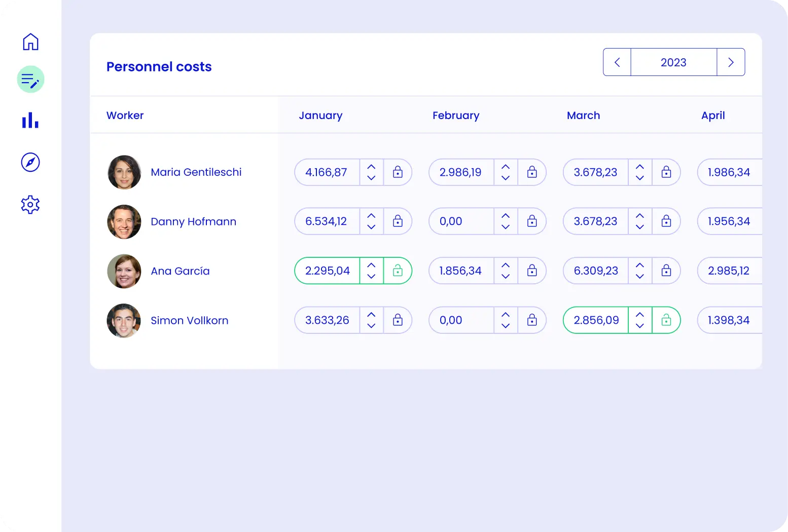Open the Settings gear in sidebar
Screen dimensions: 788x532
[30, 204]
